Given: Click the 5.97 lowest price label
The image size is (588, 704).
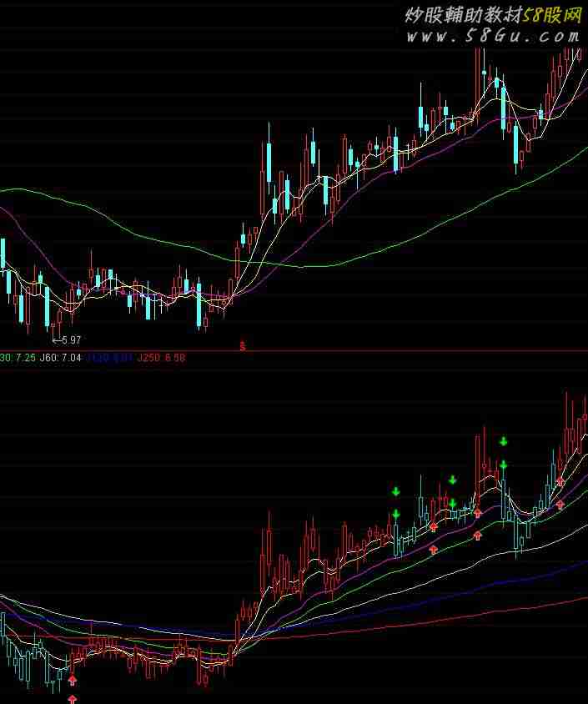Looking at the screenshot, I should 71,340.
